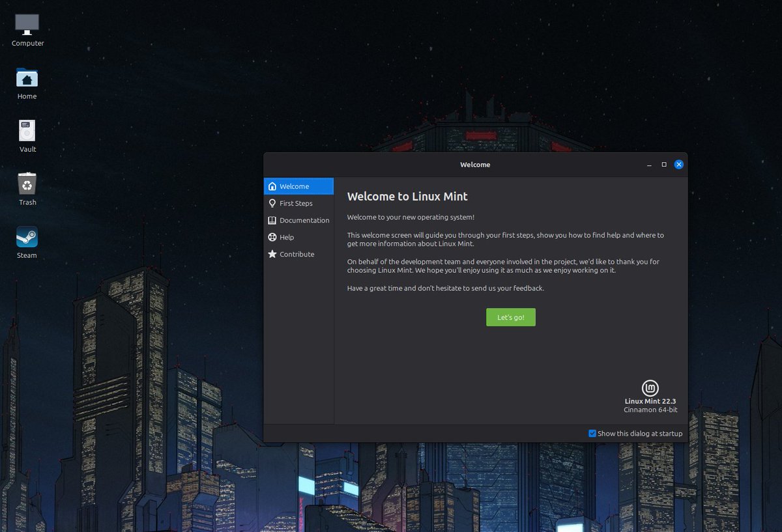Click the Welcome window title bar text
This screenshot has width=782, height=532.
[x=475, y=165]
